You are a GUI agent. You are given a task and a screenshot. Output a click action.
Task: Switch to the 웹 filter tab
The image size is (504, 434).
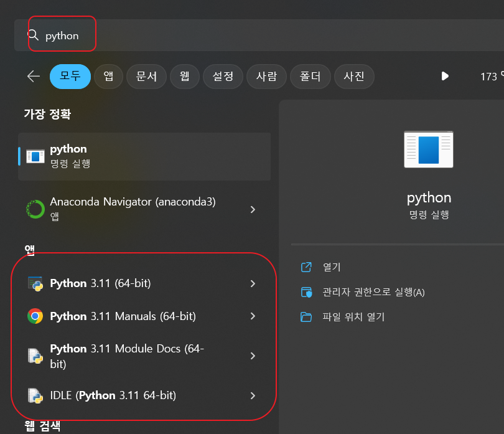[x=185, y=76]
